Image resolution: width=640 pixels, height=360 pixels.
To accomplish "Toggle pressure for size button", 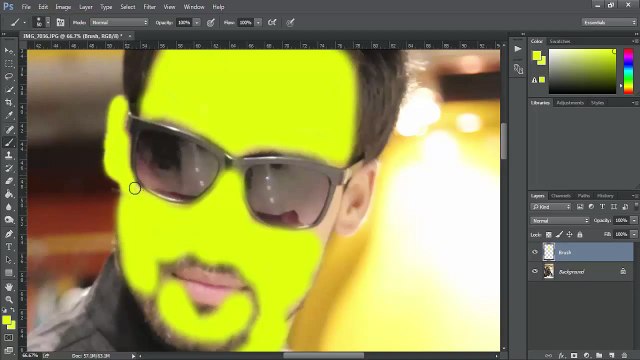I will pyautogui.click(x=290, y=22).
